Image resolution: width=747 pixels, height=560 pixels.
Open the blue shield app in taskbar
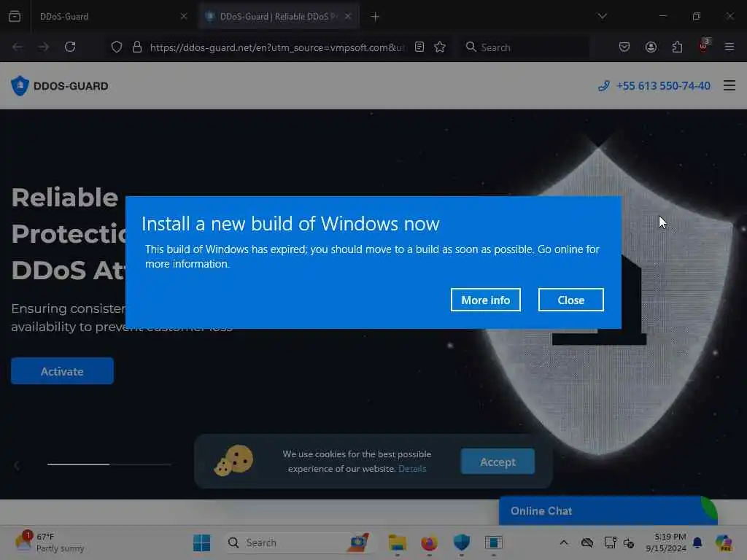pyautogui.click(x=462, y=542)
